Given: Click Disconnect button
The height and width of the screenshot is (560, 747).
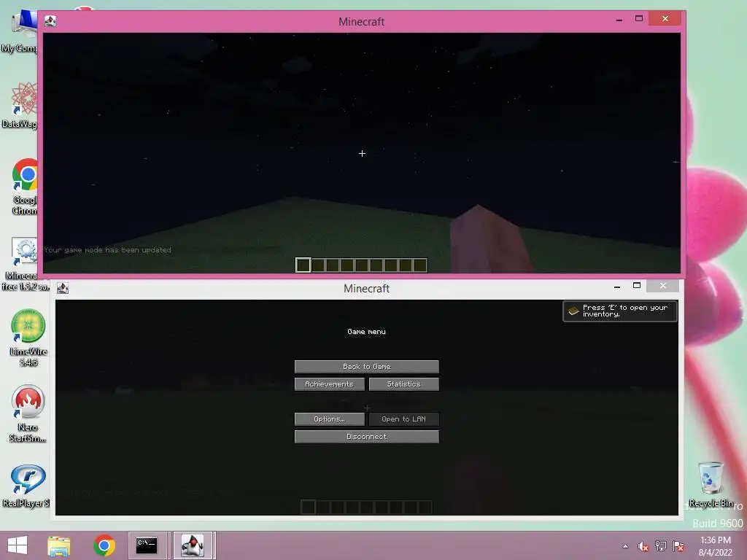Looking at the screenshot, I should pyautogui.click(x=366, y=436).
